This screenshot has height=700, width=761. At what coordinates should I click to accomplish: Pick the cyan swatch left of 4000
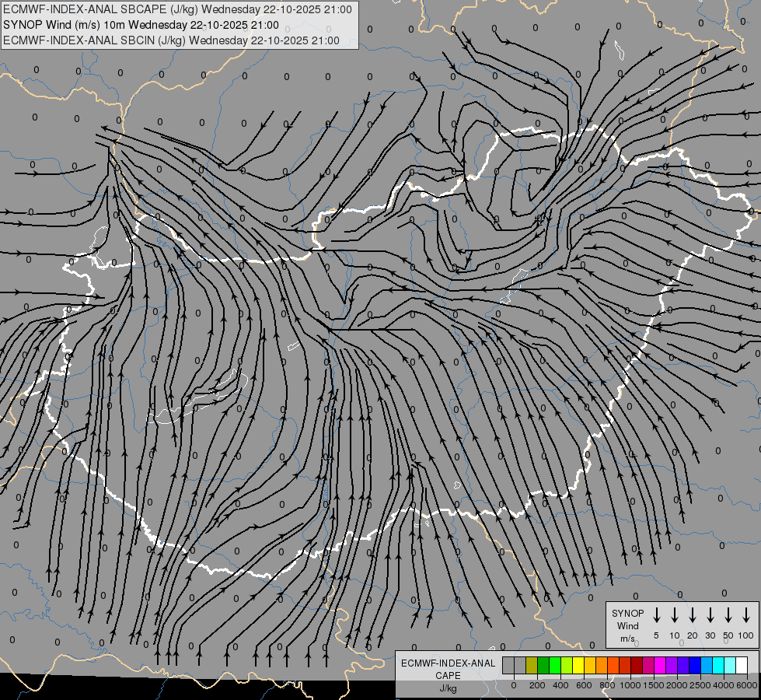click(x=718, y=665)
